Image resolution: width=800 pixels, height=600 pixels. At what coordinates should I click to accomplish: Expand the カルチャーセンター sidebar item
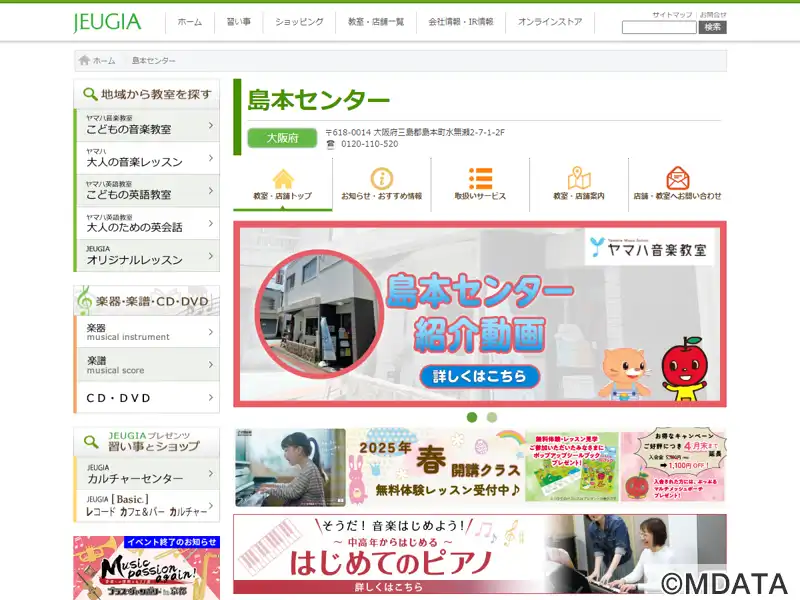[147, 473]
